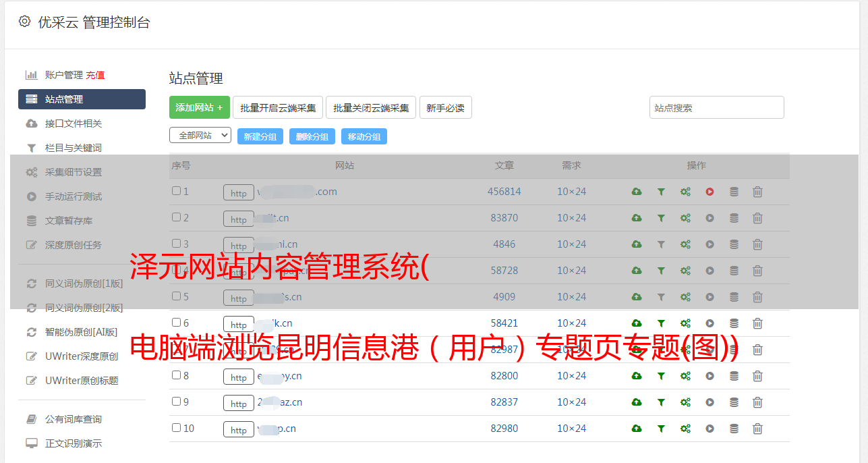
Task: Click filter icon in row 3
Action: 661,244
